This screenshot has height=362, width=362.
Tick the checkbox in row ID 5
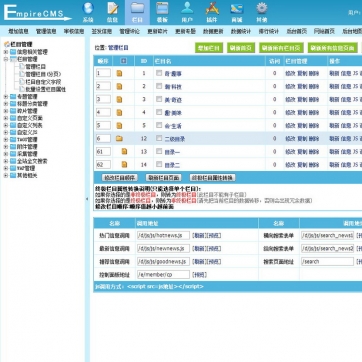coord(159,125)
